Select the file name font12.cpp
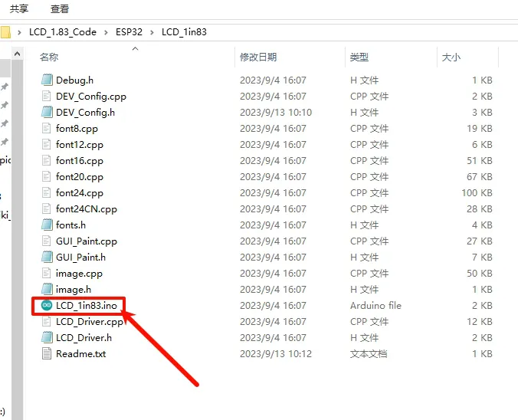This screenshot has height=420, width=518. coord(80,145)
